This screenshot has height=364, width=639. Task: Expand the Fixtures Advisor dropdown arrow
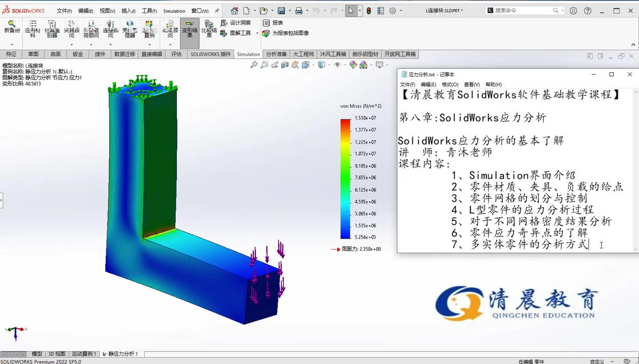[x=71, y=44]
